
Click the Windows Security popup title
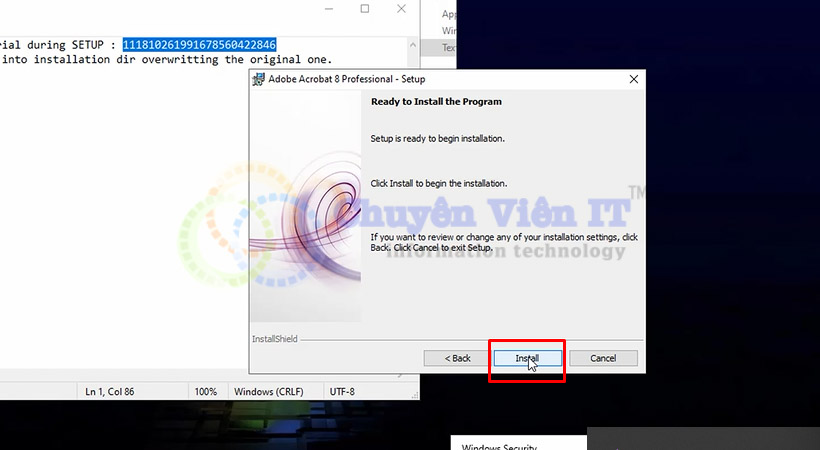(x=499, y=446)
